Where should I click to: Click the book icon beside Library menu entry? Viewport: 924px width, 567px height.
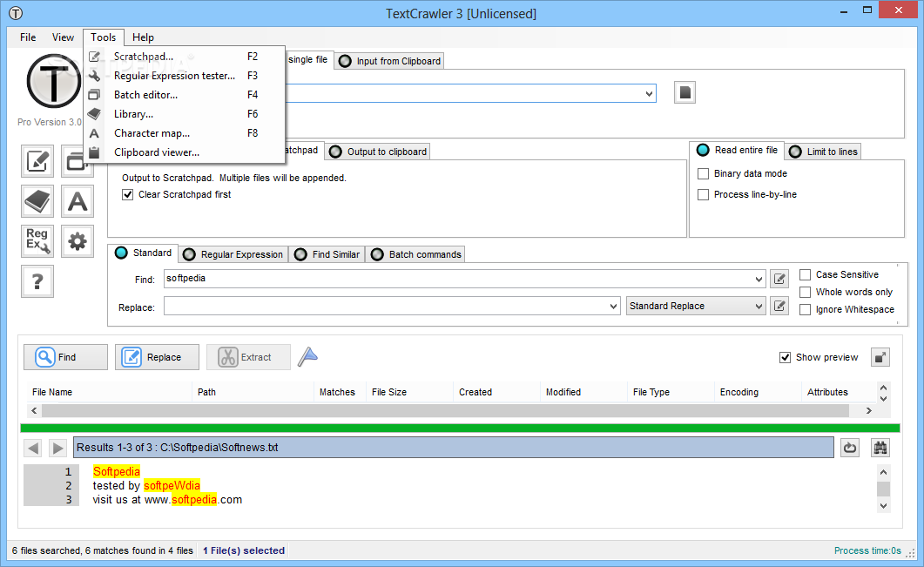(94, 114)
